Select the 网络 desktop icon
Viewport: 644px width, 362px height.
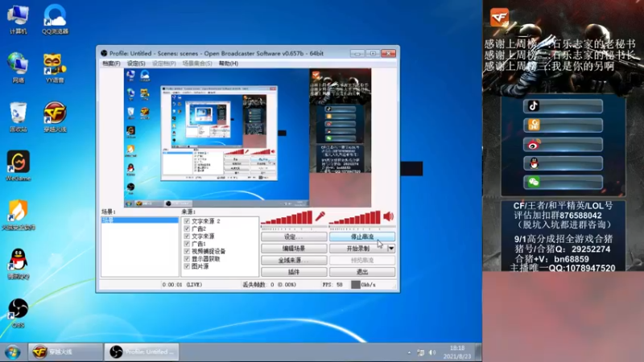[x=18, y=68]
